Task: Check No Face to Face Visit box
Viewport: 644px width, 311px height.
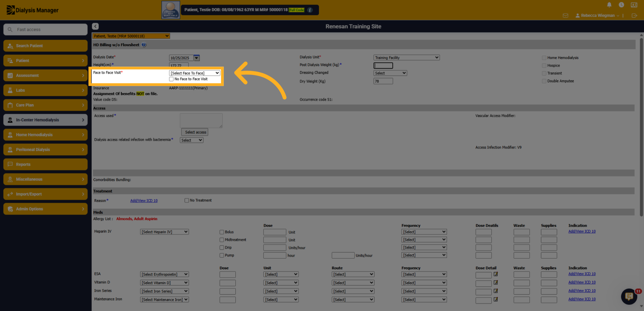Action: 171,79
